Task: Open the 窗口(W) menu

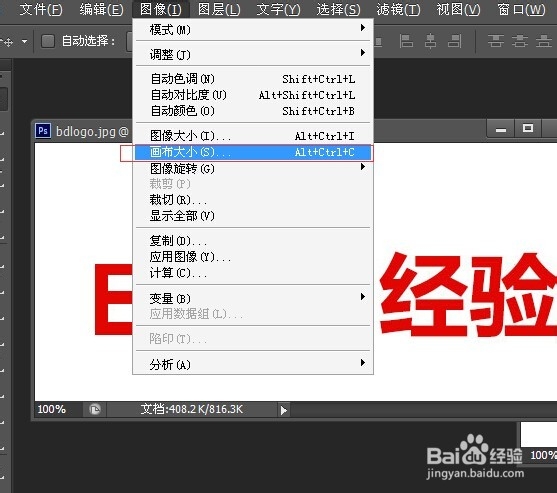Action: tap(521, 9)
